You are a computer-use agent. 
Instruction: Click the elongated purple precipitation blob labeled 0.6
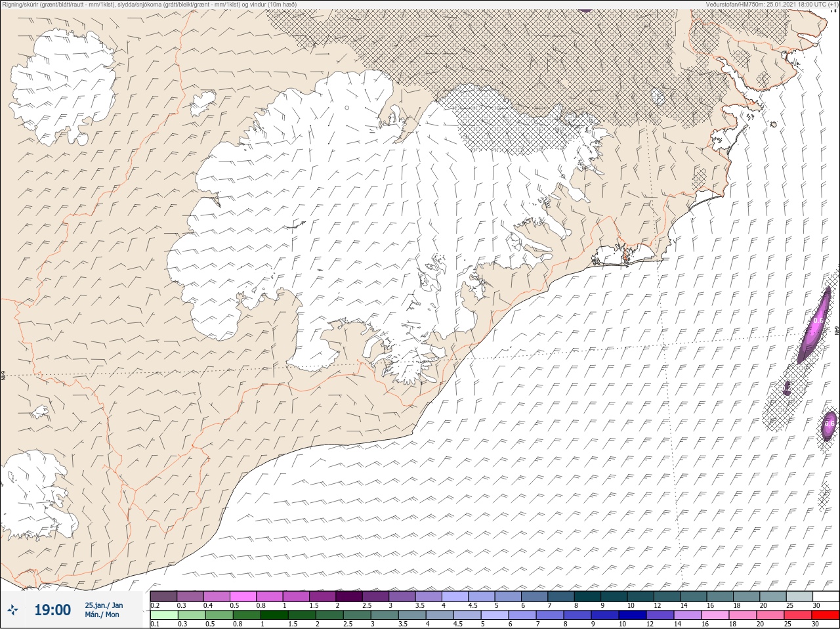pyautogui.click(x=814, y=326)
